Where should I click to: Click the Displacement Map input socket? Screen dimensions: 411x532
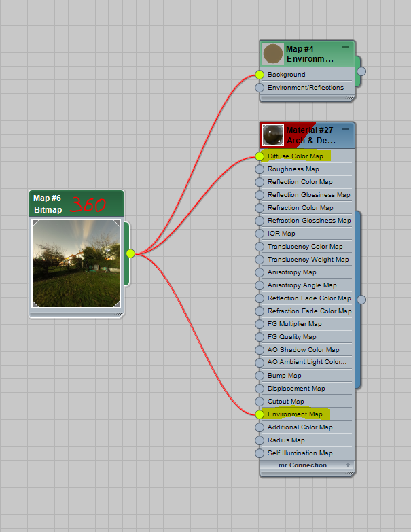[259, 389]
